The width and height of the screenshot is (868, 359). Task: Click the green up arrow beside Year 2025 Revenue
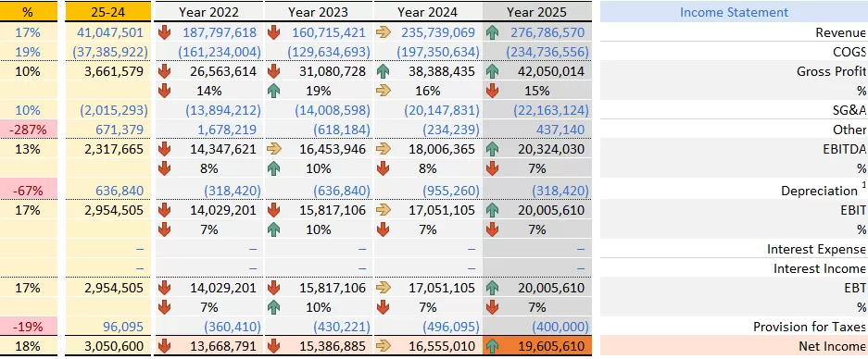492,32
